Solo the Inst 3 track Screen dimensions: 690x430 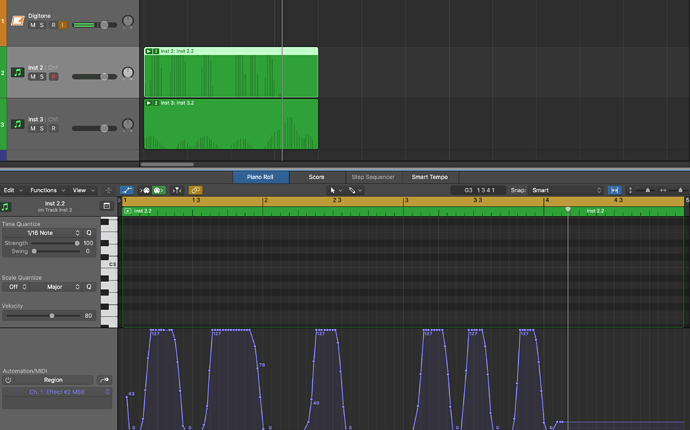click(43, 128)
